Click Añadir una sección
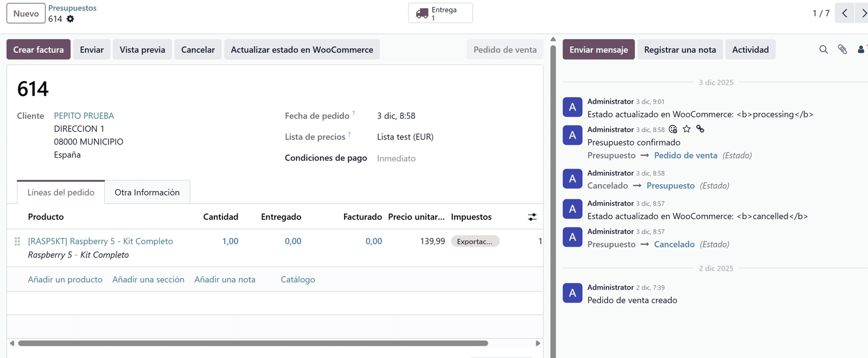This screenshot has height=358, width=868. tap(148, 279)
